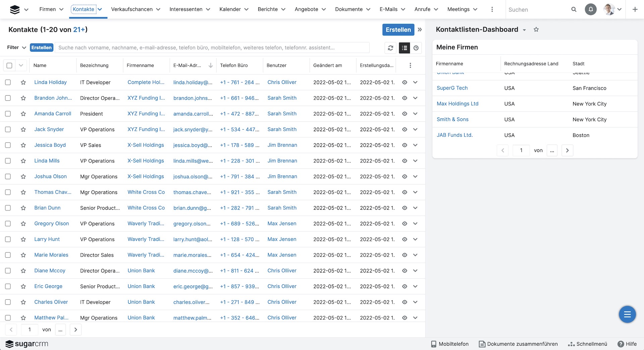Viewport: 644px width, 350px height.
Task: Click the blue Erstellen button in header
Action: (x=398, y=30)
